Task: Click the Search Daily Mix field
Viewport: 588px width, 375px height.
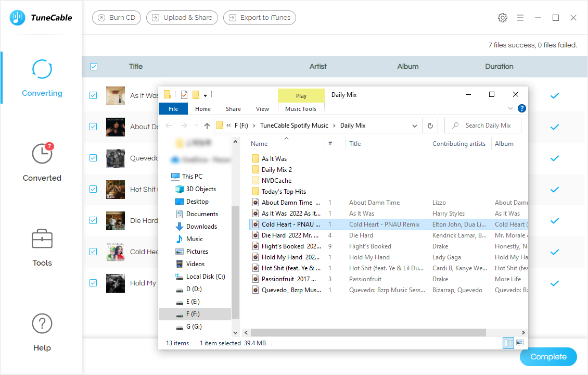Action: 483,126
